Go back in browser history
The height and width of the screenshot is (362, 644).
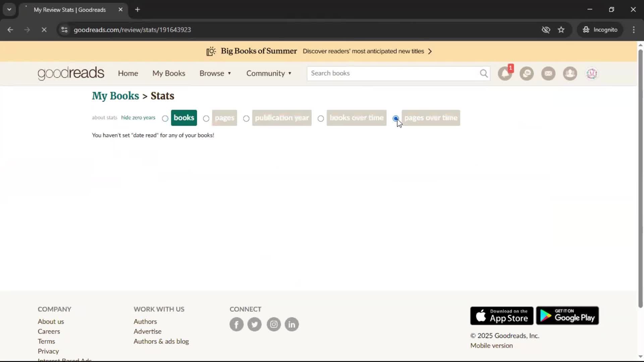point(10,30)
